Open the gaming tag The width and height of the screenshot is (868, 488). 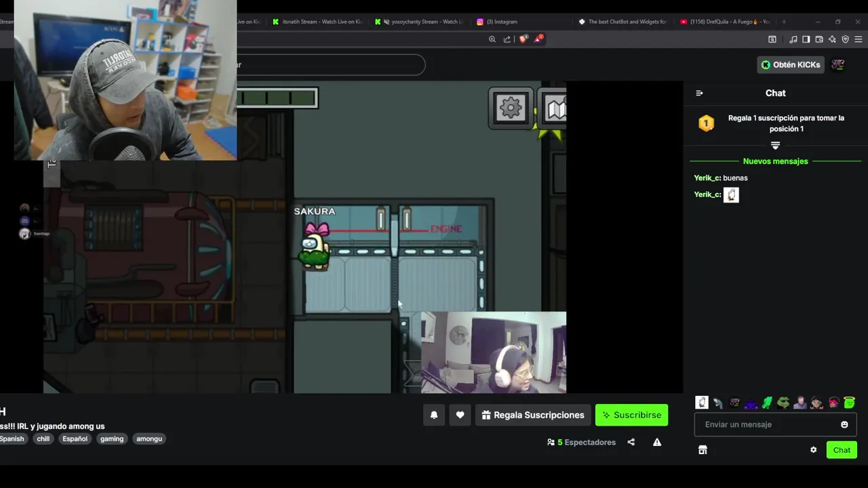[112, 439]
